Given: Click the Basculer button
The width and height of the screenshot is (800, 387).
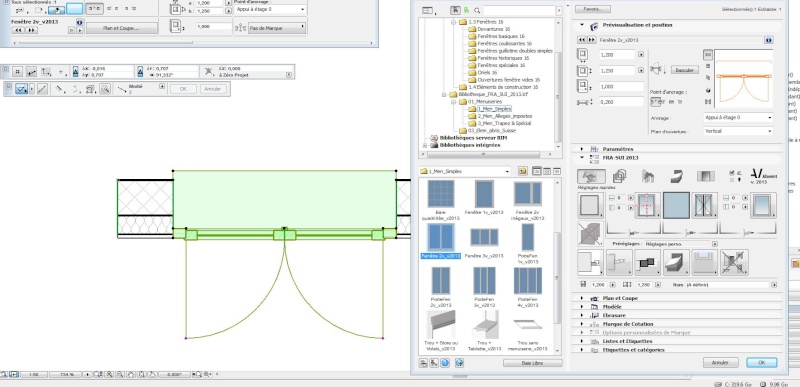Looking at the screenshot, I should click(684, 70).
